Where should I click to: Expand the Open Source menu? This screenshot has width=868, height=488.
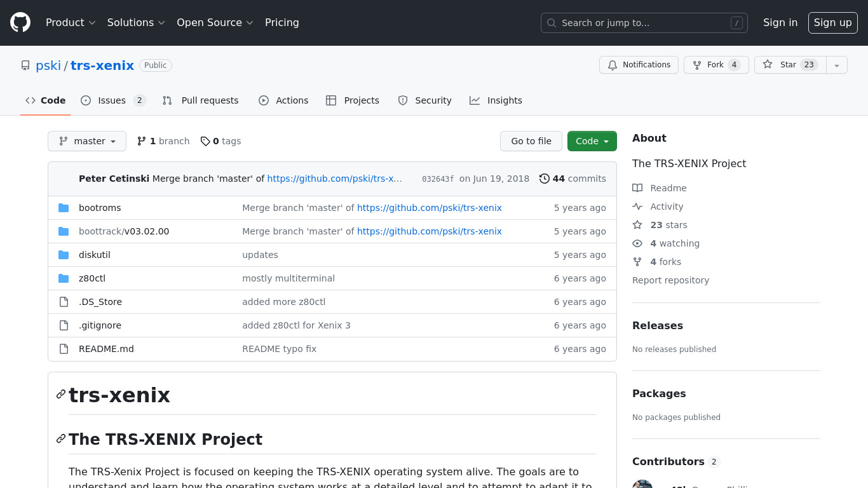pos(215,23)
